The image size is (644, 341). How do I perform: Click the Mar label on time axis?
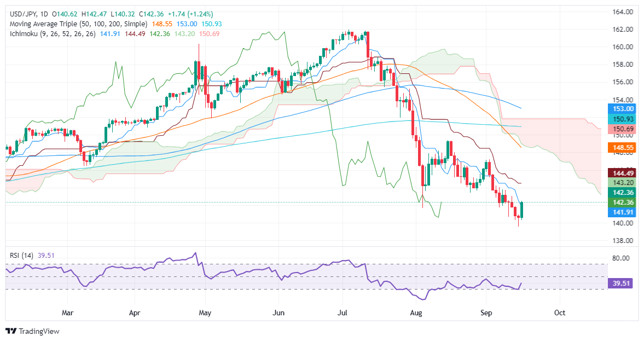tap(67, 313)
